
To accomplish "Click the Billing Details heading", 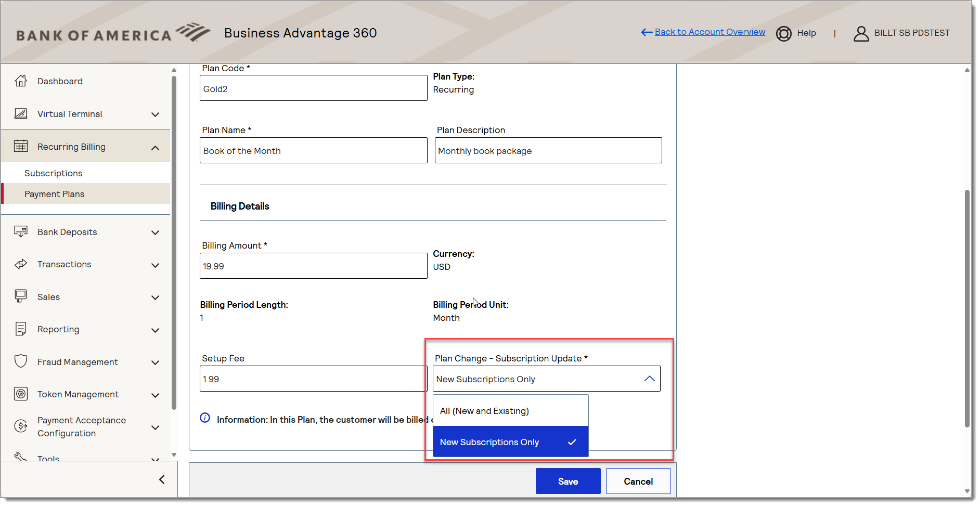I will [240, 206].
